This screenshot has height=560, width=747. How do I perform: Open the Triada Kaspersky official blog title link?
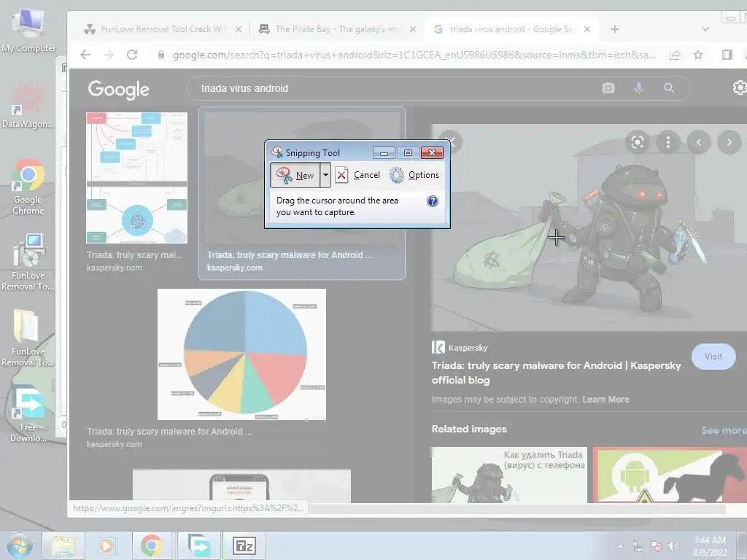coord(556,373)
